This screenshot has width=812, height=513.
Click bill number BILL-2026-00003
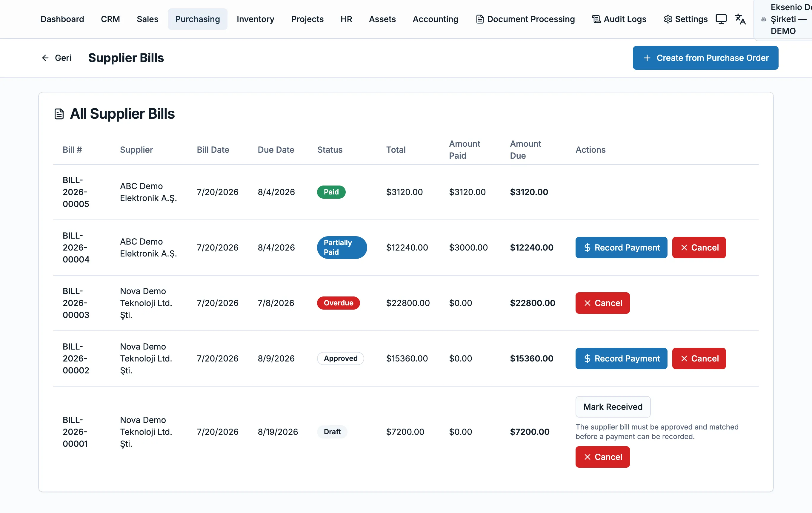tap(76, 303)
